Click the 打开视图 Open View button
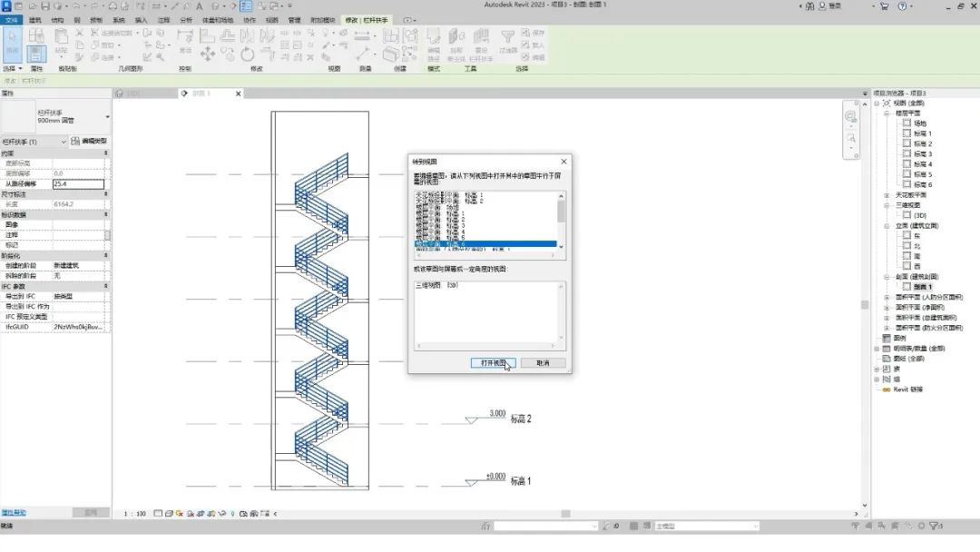 click(494, 362)
